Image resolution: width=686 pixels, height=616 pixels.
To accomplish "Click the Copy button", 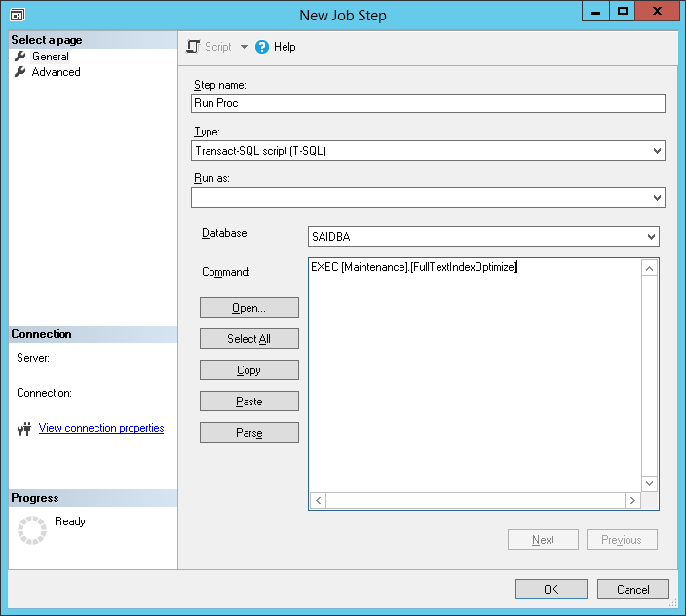I will coord(248,370).
